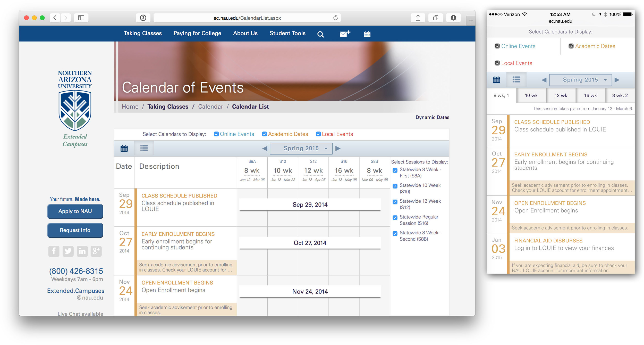Toggle Statewide 8 Week - Second (S8B) session

pyautogui.click(x=395, y=233)
